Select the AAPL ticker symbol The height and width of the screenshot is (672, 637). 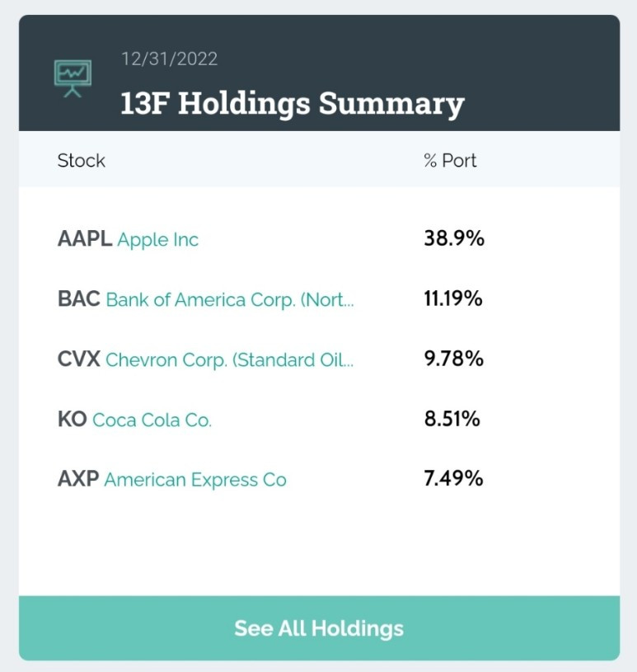pyautogui.click(x=85, y=239)
